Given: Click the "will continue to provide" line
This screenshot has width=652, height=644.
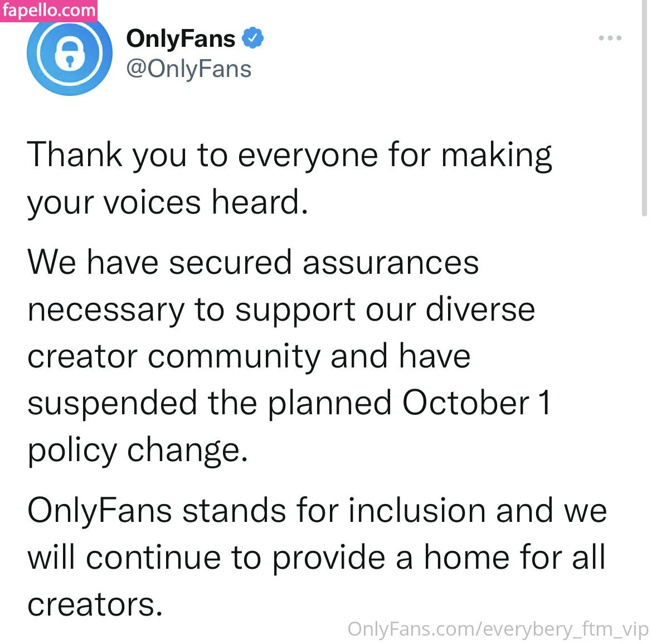Looking at the screenshot, I should point(317,558).
